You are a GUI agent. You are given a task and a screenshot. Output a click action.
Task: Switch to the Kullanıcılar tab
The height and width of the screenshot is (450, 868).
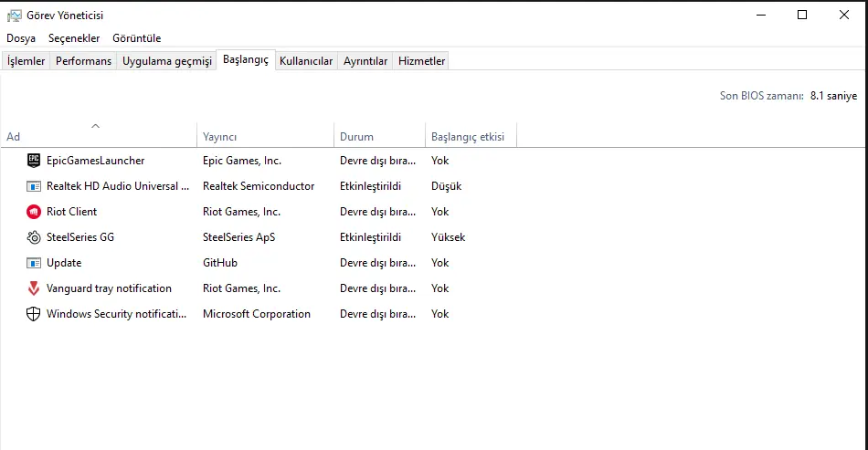point(306,61)
